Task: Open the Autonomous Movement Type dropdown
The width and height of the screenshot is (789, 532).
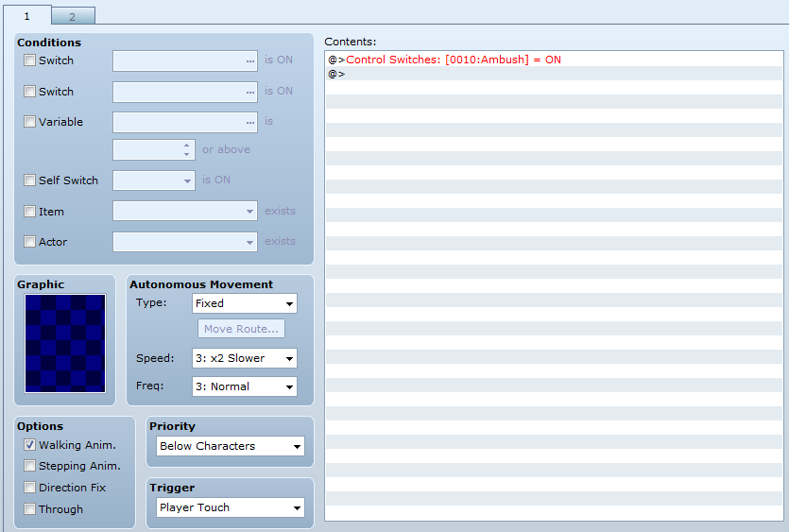Action: click(x=244, y=303)
